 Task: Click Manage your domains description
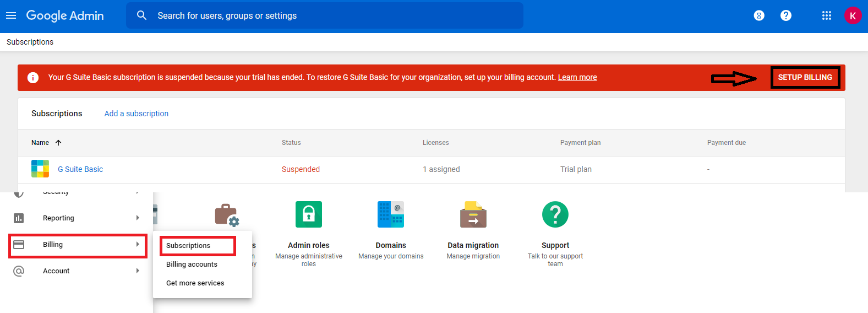[391, 256]
